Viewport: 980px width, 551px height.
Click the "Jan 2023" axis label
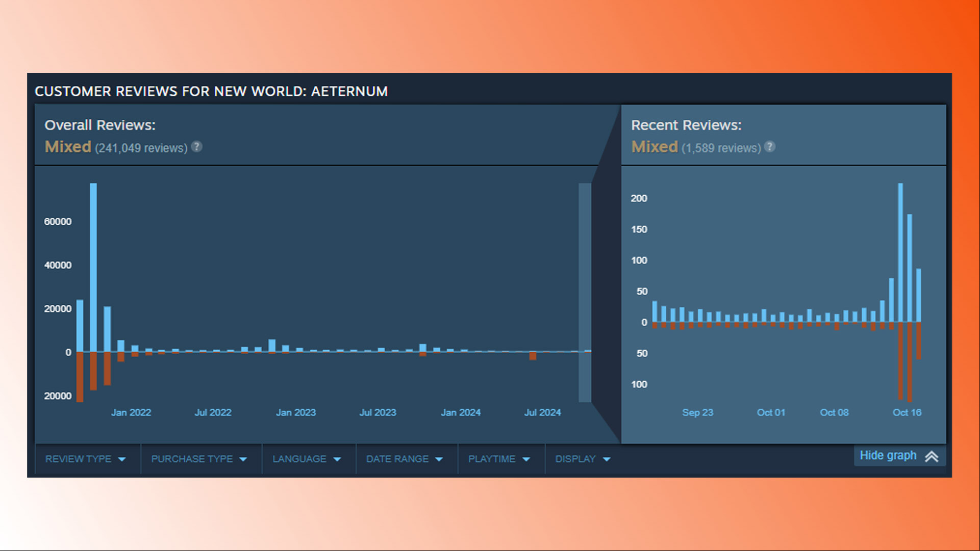point(296,412)
